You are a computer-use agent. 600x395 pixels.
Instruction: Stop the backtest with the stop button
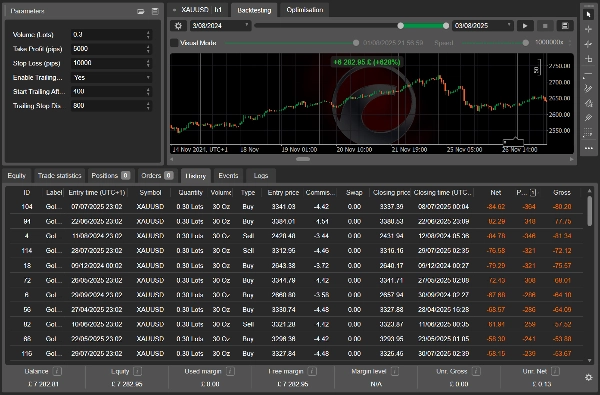pos(545,26)
